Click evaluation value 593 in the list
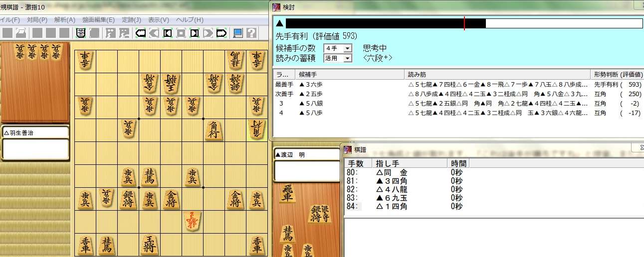 [x=635, y=85]
